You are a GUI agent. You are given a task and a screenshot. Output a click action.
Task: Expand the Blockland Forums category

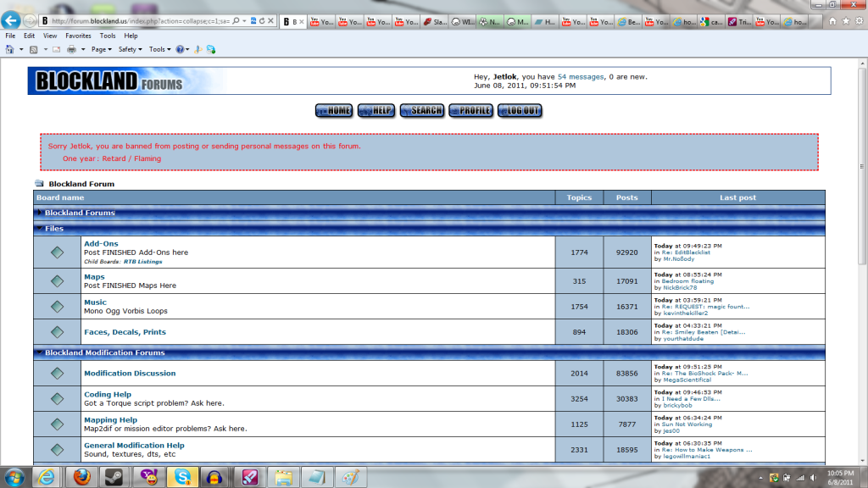[x=39, y=213]
